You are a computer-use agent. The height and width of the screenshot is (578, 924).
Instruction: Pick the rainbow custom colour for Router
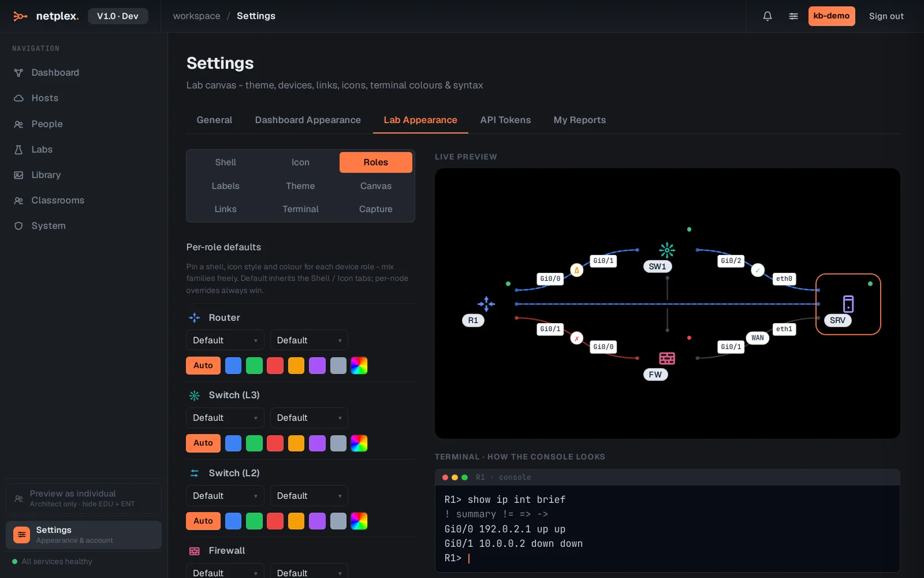point(359,365)
